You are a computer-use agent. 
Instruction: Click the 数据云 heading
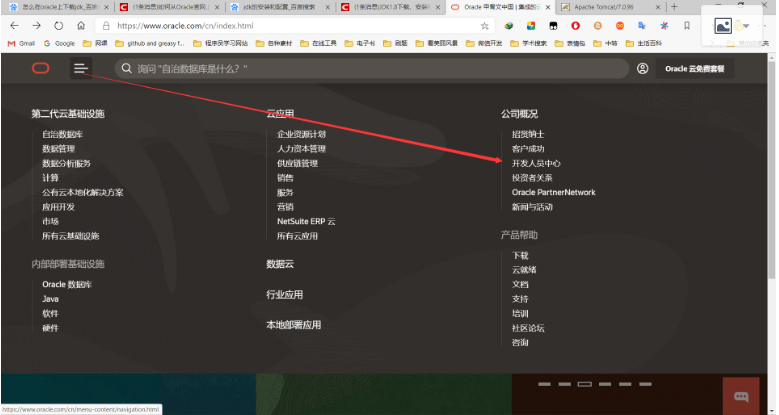(280, 264)
